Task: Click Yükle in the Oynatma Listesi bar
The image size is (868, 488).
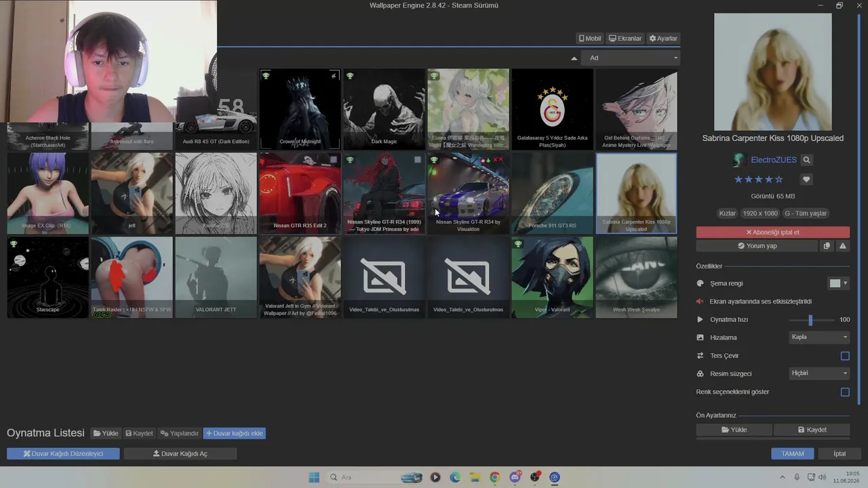Action: tap(106, 433)
